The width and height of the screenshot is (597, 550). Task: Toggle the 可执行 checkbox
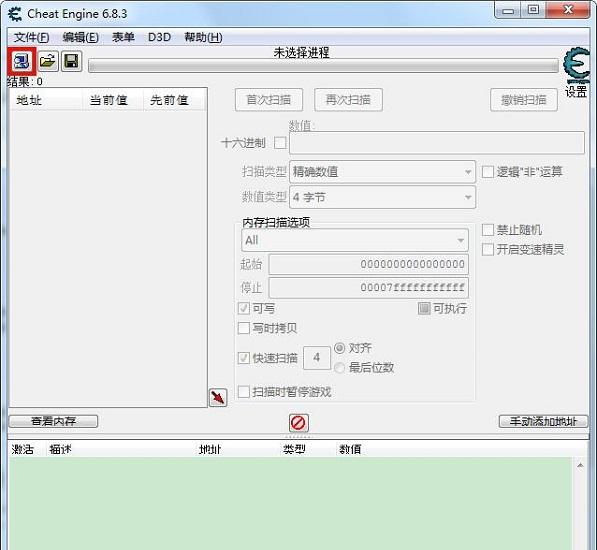click(424, 308)
